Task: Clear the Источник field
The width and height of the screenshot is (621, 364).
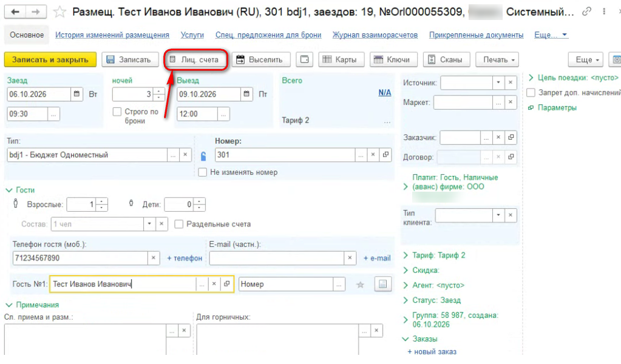Action: [511, 83]
